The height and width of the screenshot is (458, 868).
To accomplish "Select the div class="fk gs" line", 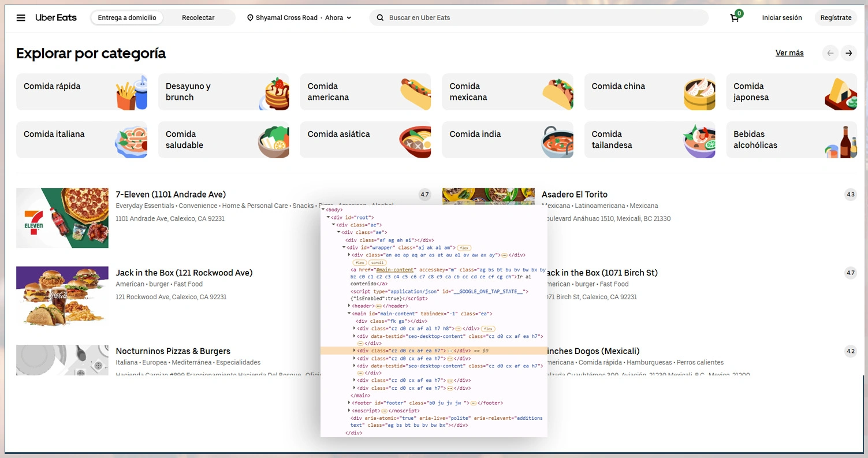I will (x=392, y=321).
